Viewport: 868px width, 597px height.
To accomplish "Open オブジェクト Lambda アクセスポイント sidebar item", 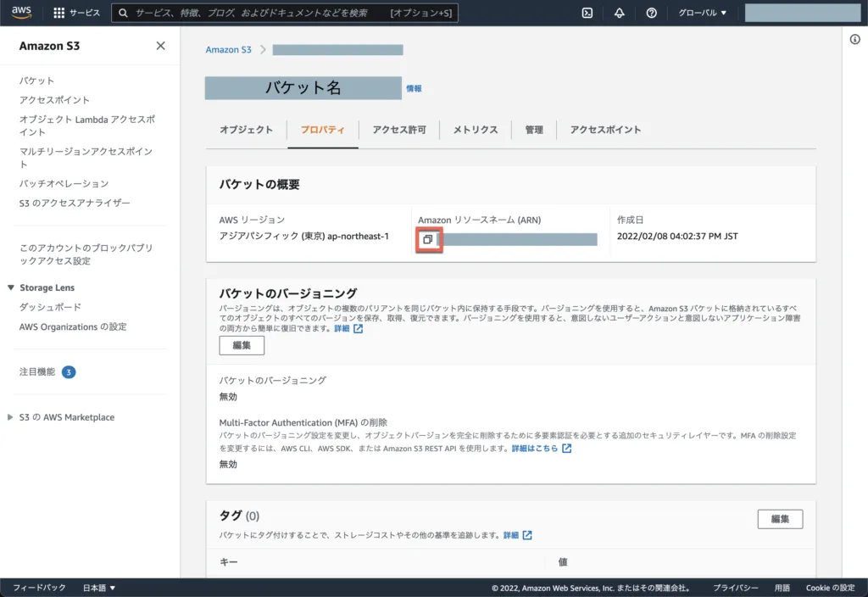I will (87, 126).
